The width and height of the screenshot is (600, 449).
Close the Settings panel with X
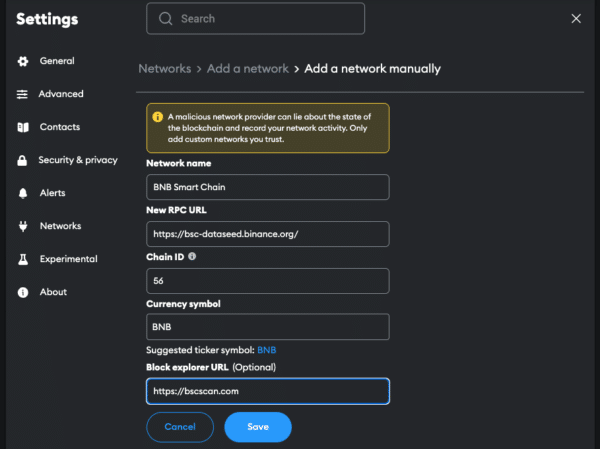point(576,18)
